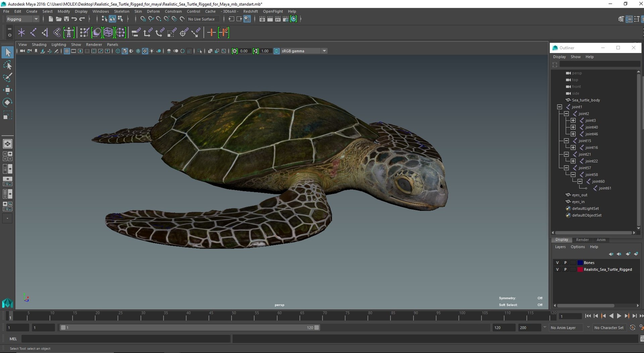Toggle playback P of Realistic_Sea_Turtle_Rigged layer
Screen dimensions: 644x353
coord(565,269)
